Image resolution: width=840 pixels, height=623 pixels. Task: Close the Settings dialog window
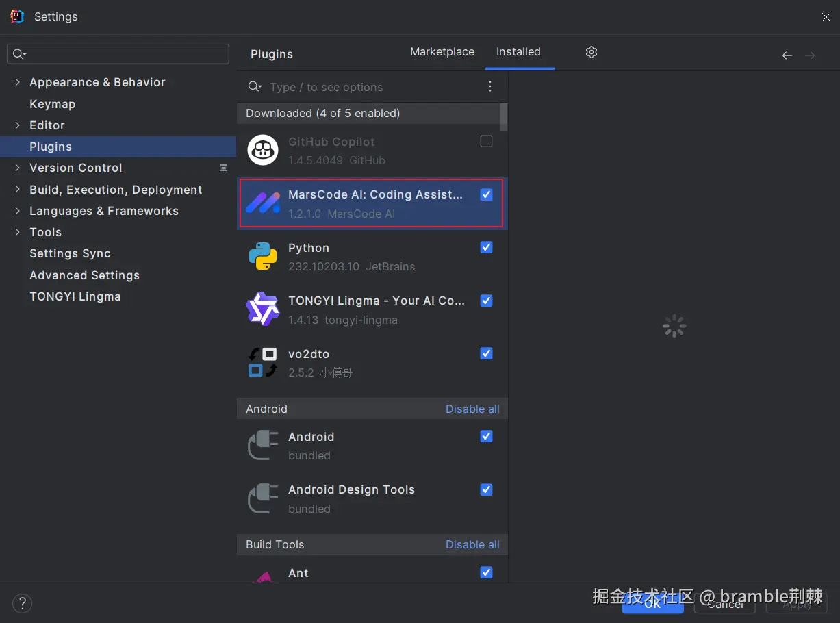(826, 17)
